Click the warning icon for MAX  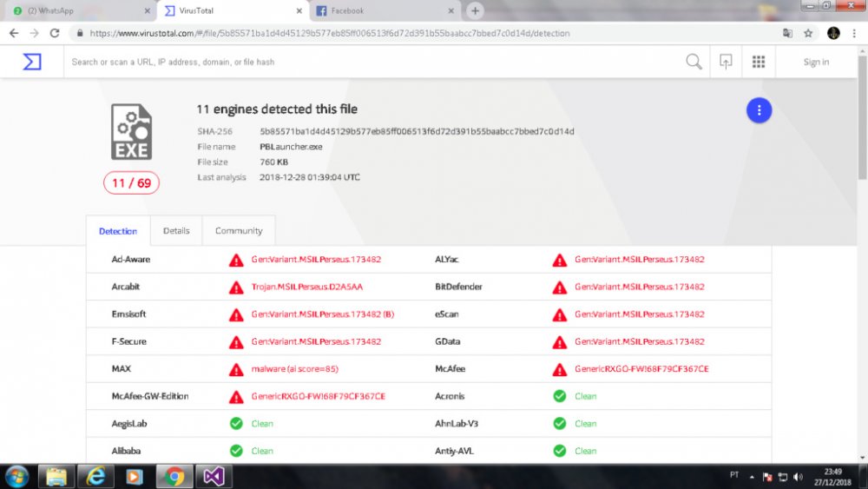click(236, 369)
